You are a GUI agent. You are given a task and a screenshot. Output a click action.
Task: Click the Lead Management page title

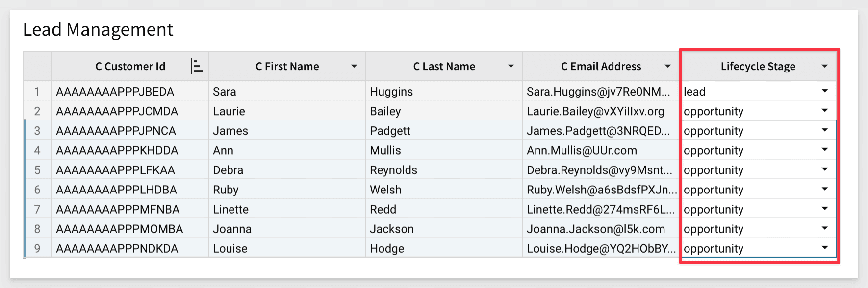97,29
